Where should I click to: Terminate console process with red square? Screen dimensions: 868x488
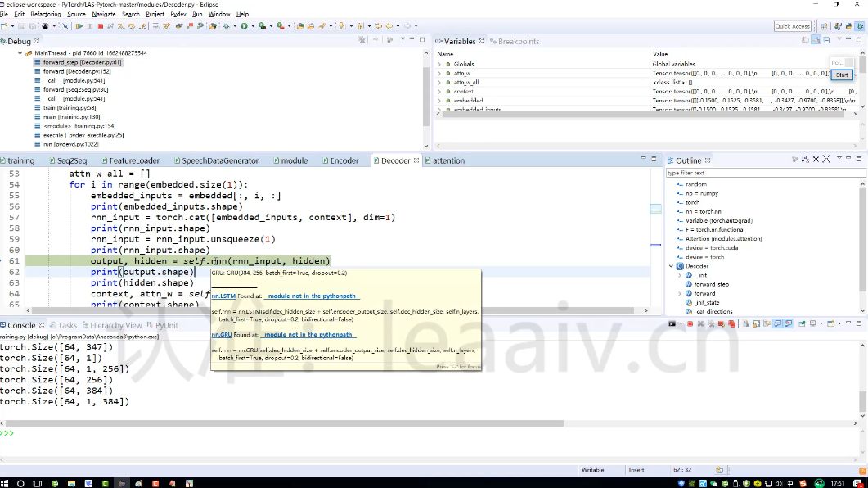pos(690,323)
